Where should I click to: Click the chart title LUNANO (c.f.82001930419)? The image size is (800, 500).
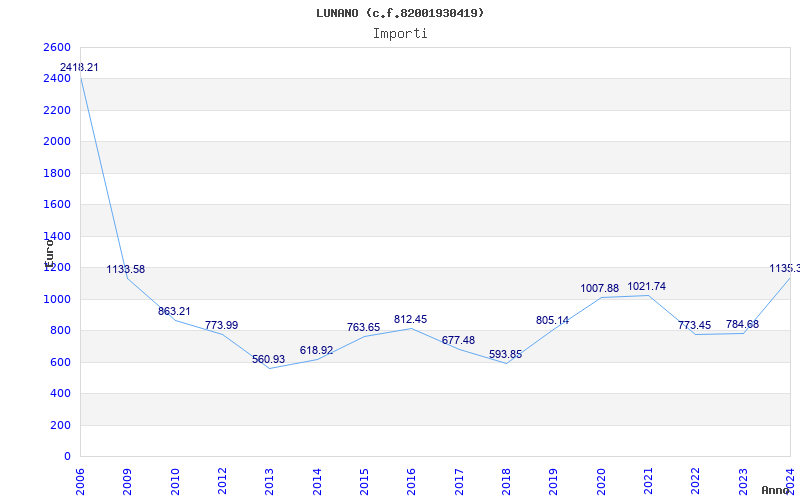point(400,13)
